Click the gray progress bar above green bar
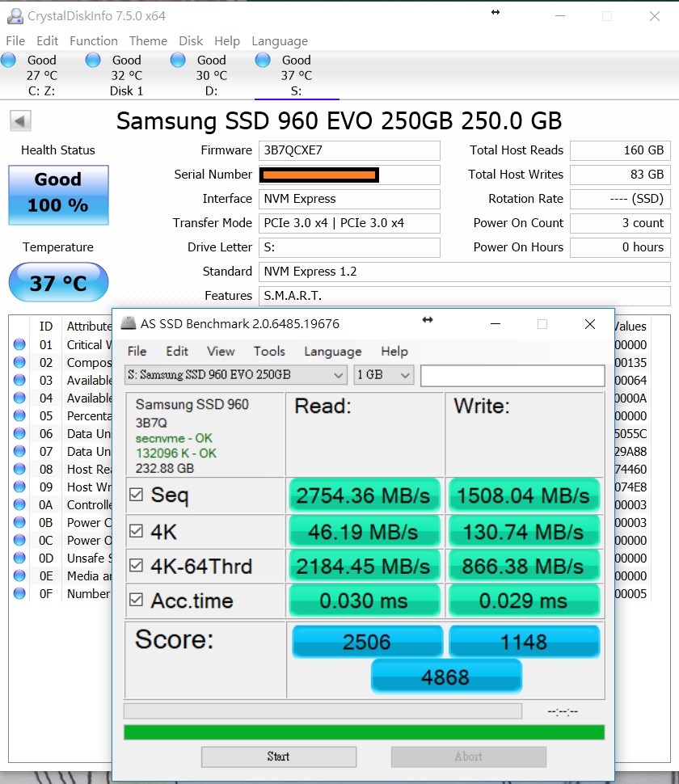The width and height of the screenshot is (679, 784). coord(323,710)
